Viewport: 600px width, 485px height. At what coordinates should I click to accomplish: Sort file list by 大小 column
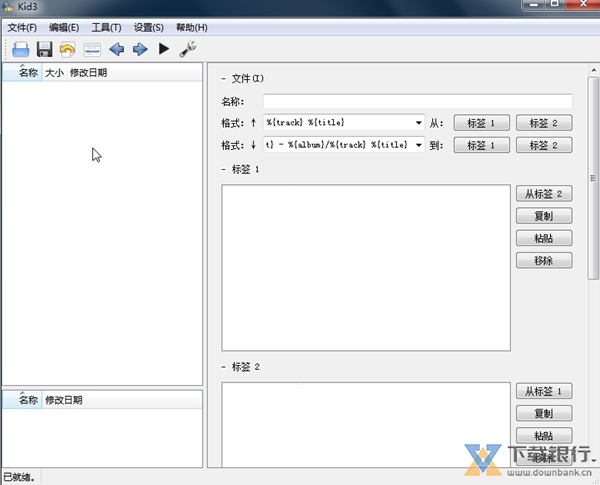pos(54,72)
